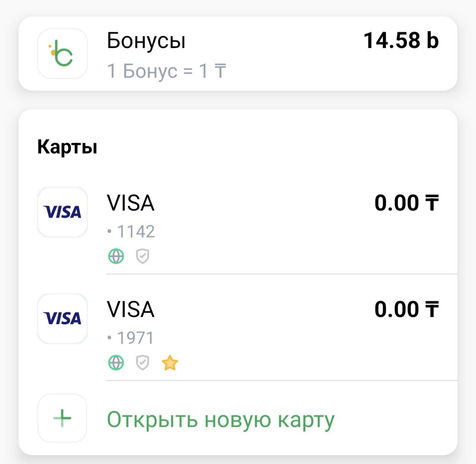Tap the "1 Бонус = 1 ₸" subtitle
Screen dimensions: 476x464
tap(167, 71)
